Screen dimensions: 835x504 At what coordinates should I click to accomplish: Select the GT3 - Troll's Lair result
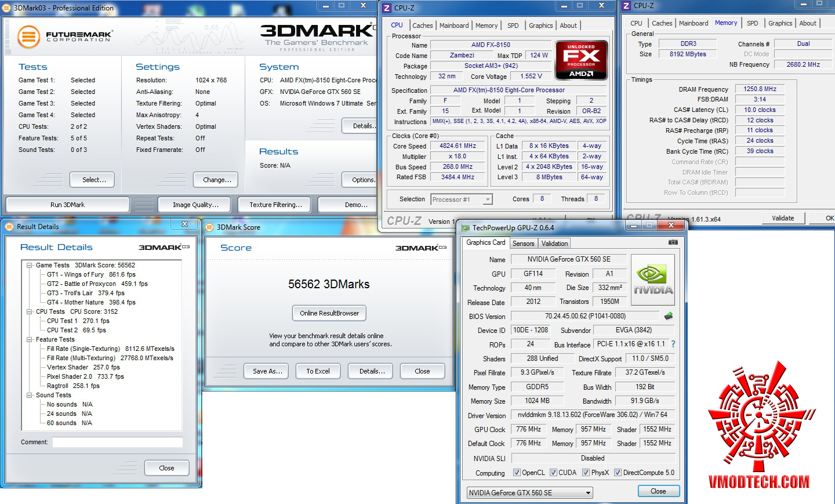(85, 293)
